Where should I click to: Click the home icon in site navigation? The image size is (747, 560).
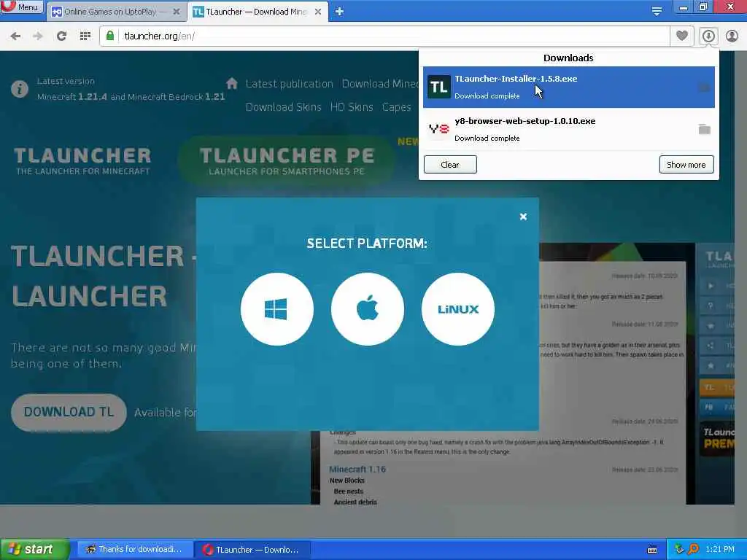pyautogui.click(x=232, y=83)
